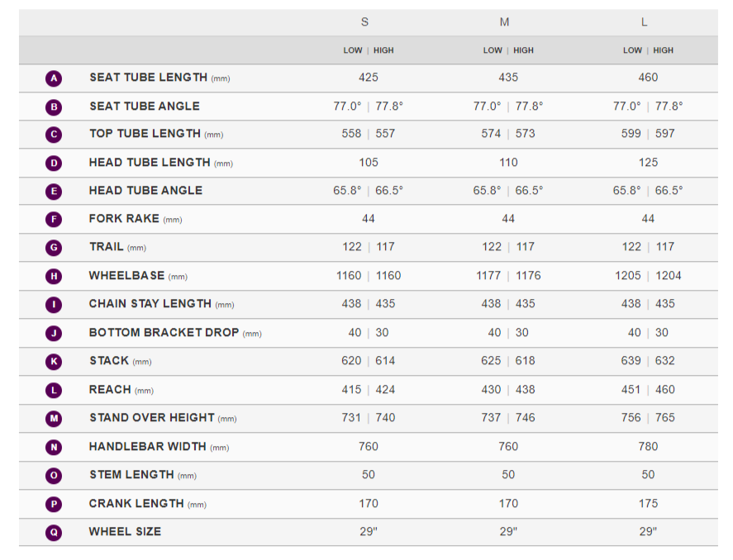
Task: Click the purple A icon for Seat Tube Length
Action: point(54,78)
